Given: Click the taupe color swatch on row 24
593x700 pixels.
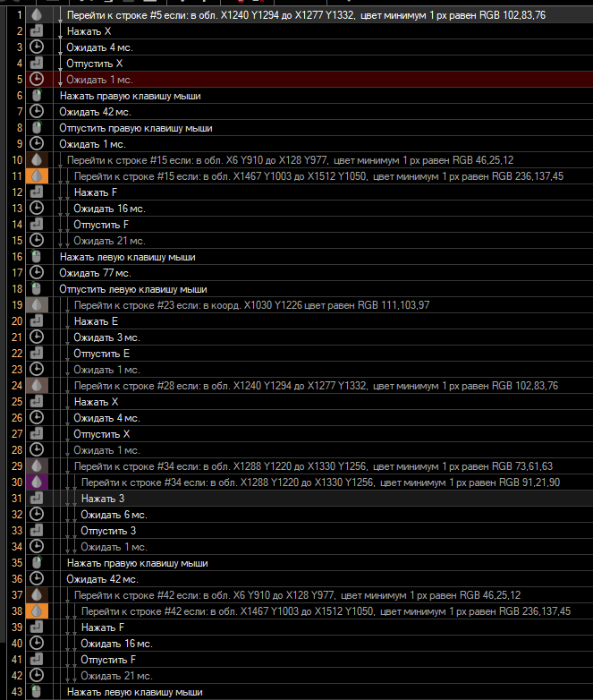Looking at the screenshot, I should [x=37, y=385].
